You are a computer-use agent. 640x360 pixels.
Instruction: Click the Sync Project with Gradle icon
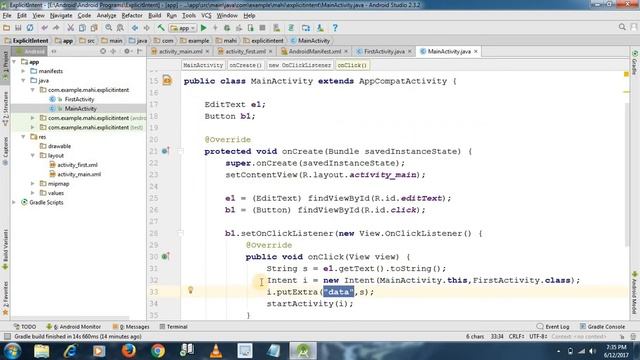pyautogui.click(x=291, y=28)
